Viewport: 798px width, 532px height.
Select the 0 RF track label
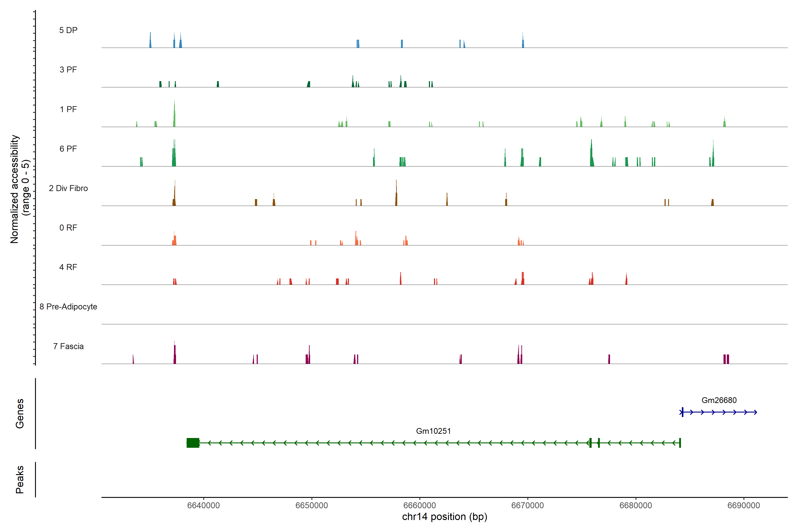(x=68, y=228)
